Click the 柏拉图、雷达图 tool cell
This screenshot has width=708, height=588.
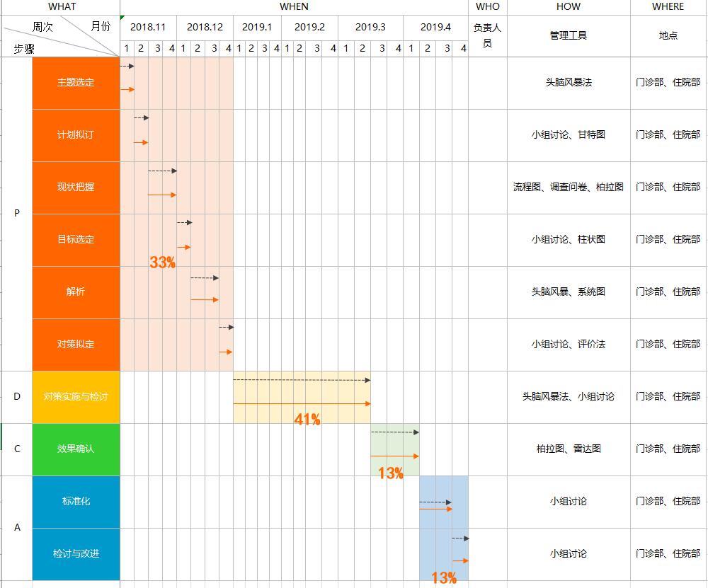pos(569,449)
